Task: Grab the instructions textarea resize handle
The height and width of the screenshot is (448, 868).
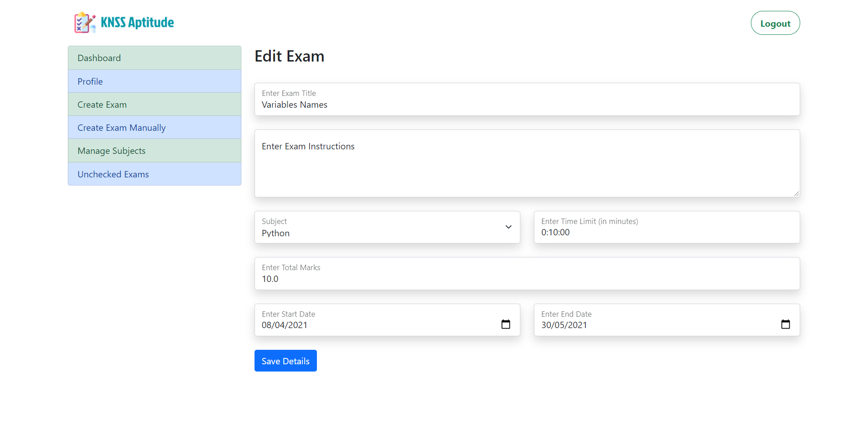Action: point(796,193)
